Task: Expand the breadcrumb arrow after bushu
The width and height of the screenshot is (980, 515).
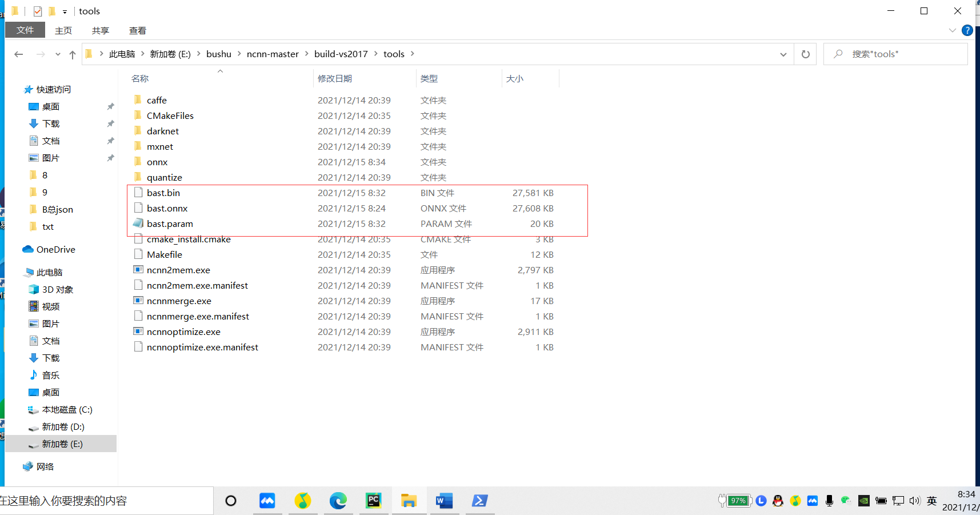Action: pos(239,54)
